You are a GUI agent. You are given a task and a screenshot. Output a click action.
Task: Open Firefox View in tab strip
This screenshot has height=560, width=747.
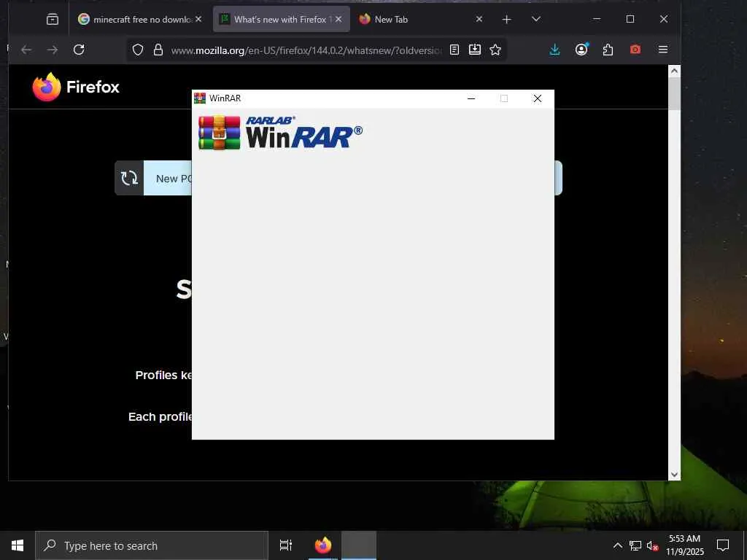coord(53,19)
